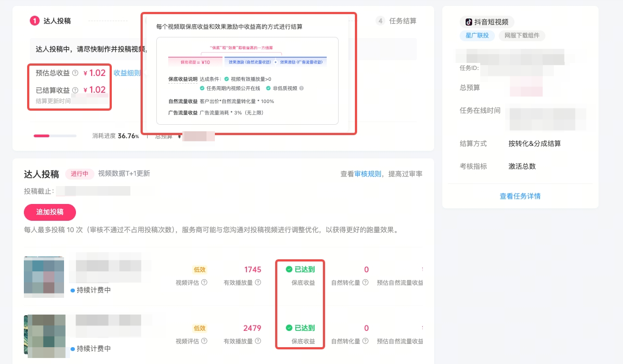Screen dimensions: 623x364
Task: Click 有效播放量 help icon in first video row
Action: [x=258, y=283]
